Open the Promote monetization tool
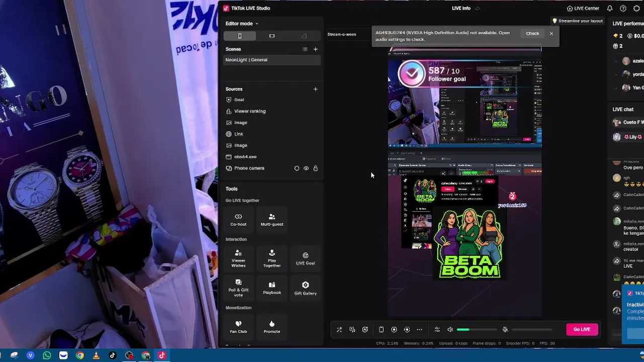The height and width of the screenshot is (362, 644). (x=272, y=327)
